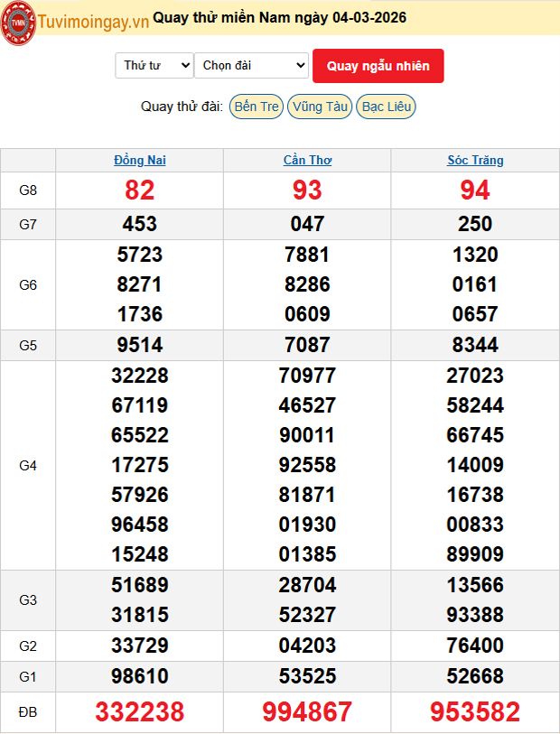Viewport: 560px width, 734px height.
Task: Click the page heading Quay thử miền Nam
Action: pos(280,18)
